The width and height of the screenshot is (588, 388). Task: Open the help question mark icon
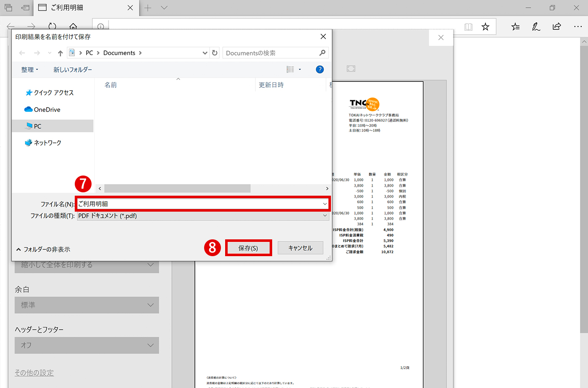point(320,69)
